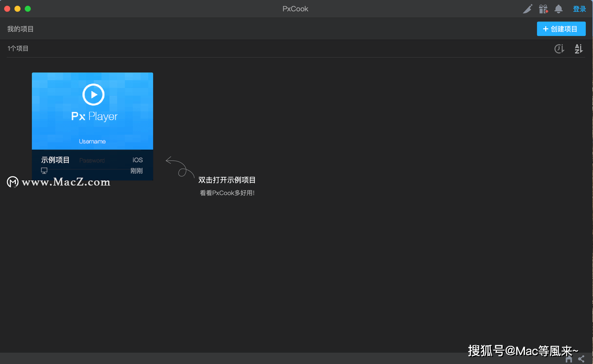Click the 1个项目 count label

pos(18,48)
